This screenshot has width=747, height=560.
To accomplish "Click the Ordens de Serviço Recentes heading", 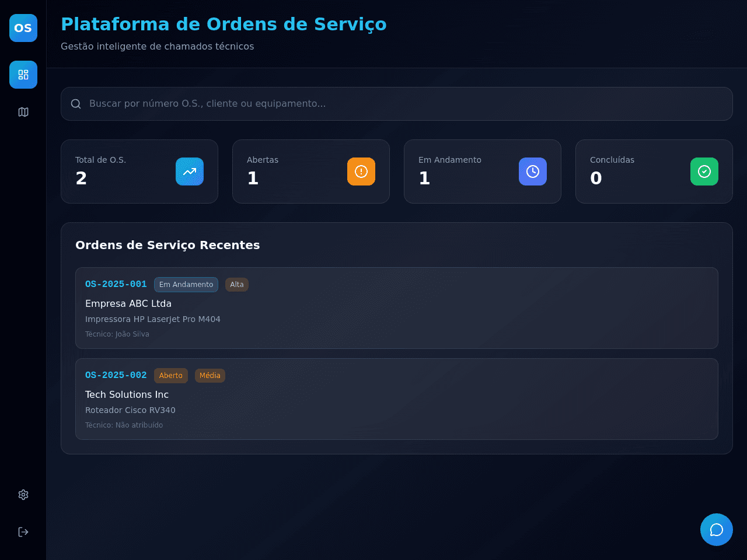I will pyautogui.click(x=167, y=245).
